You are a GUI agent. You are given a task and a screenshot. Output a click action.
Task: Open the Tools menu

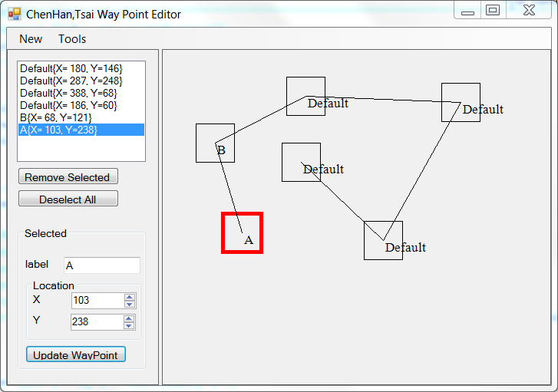point(72,39)
